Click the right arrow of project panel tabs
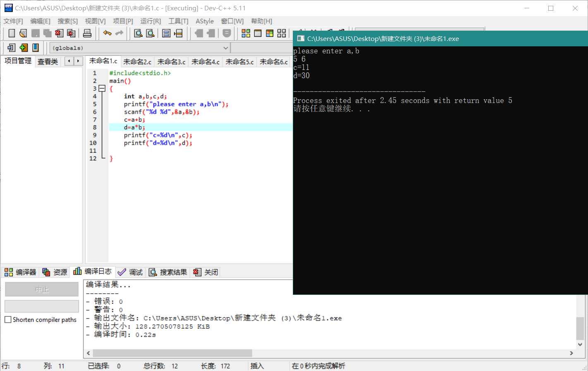Image resolution: width=588 pixels, height=371 pixels. click(x=78, y=61)
